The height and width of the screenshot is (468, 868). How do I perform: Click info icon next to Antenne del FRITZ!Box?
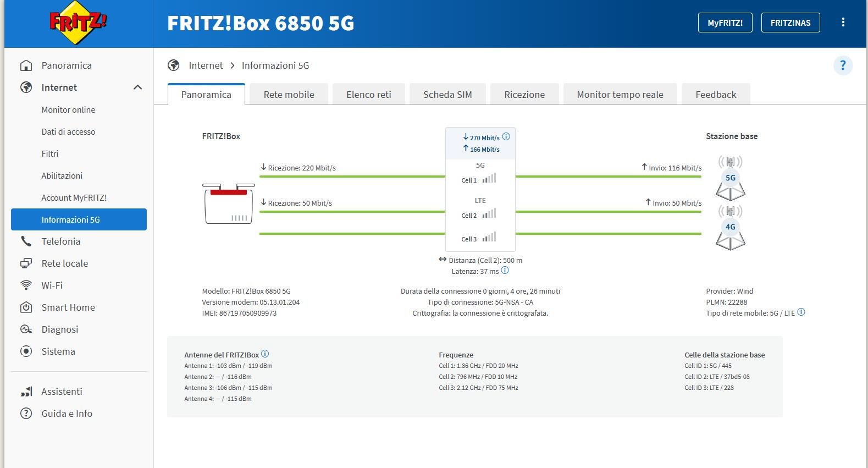tap(265, 354)
